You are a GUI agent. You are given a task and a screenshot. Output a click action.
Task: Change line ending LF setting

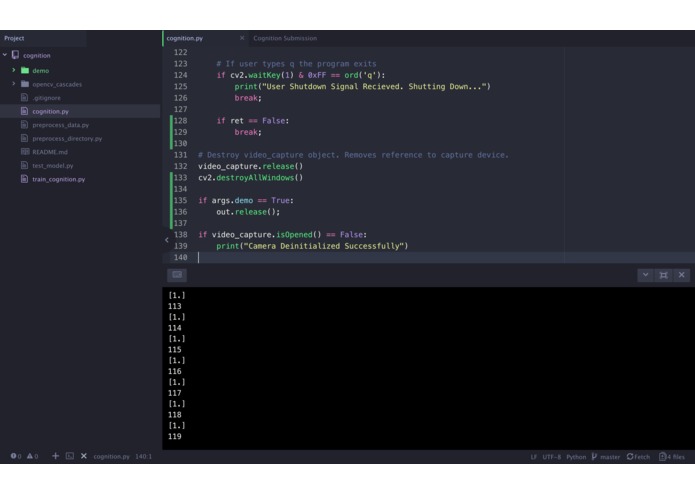533,457
